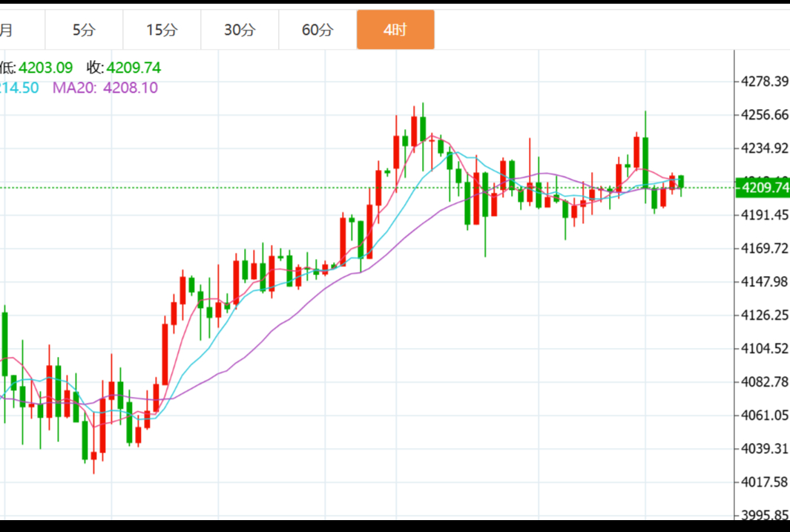790x532 pixels.
Task: Select the partially visible 月 tab
Action: pos(6,30)
